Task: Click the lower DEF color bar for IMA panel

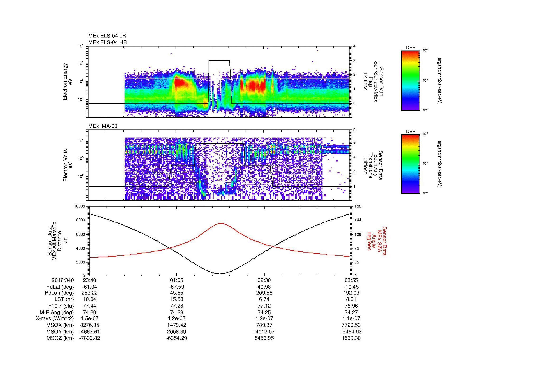Action: point(410,164)
